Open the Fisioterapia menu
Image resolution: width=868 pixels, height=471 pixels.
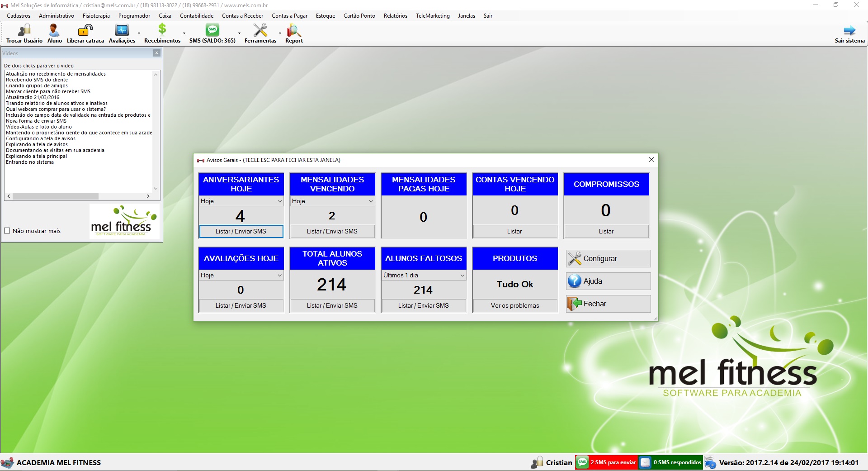point(96,16)
